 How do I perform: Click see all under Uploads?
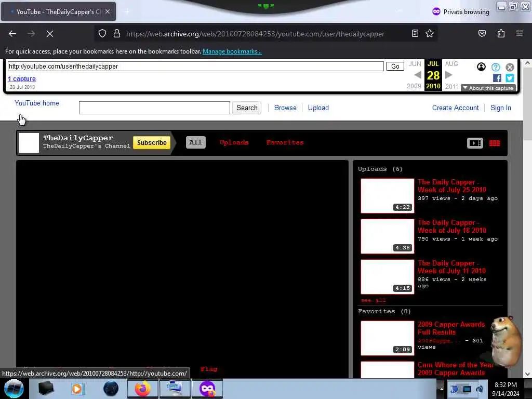[x=373, y=300]
